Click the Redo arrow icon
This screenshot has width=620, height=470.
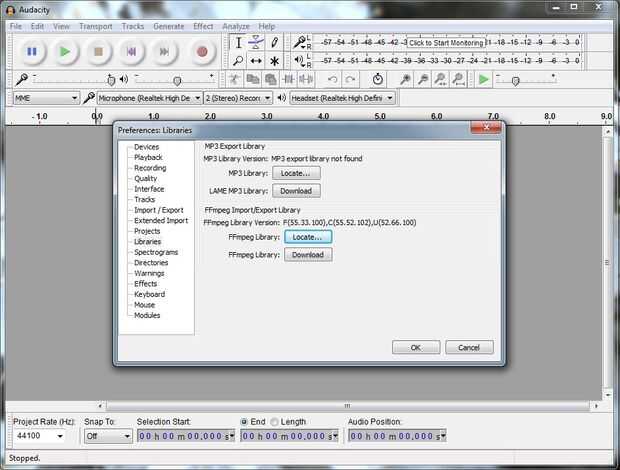350,79
